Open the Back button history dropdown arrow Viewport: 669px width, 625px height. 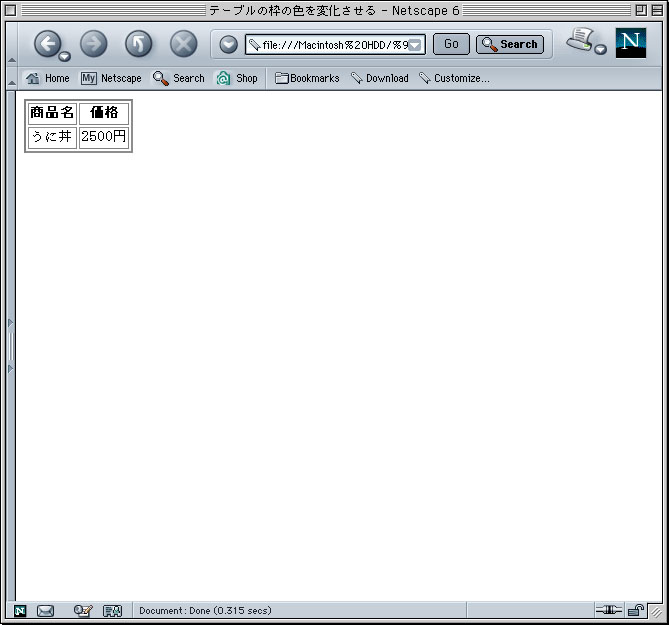64,56
